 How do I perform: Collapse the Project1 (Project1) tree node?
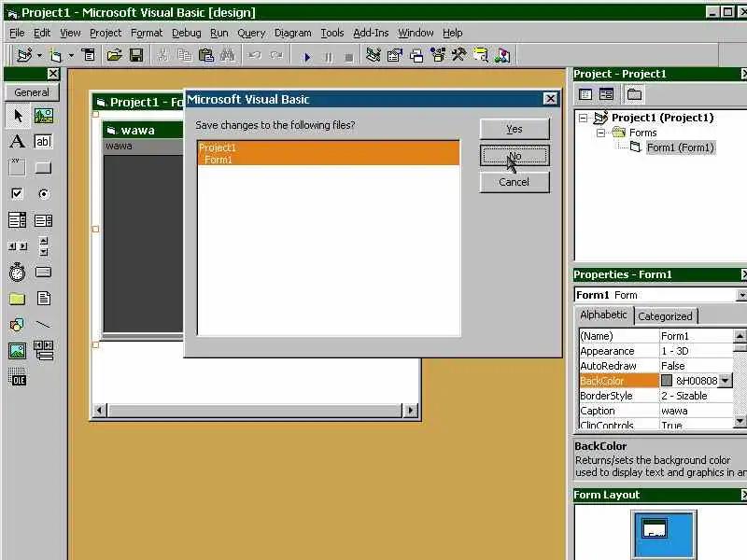(583, 118)
